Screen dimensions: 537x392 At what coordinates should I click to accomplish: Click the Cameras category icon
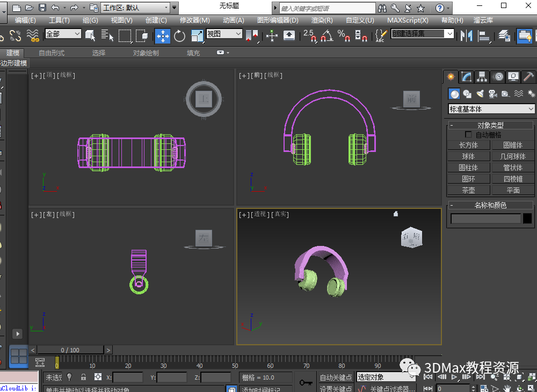click(492, 94)
